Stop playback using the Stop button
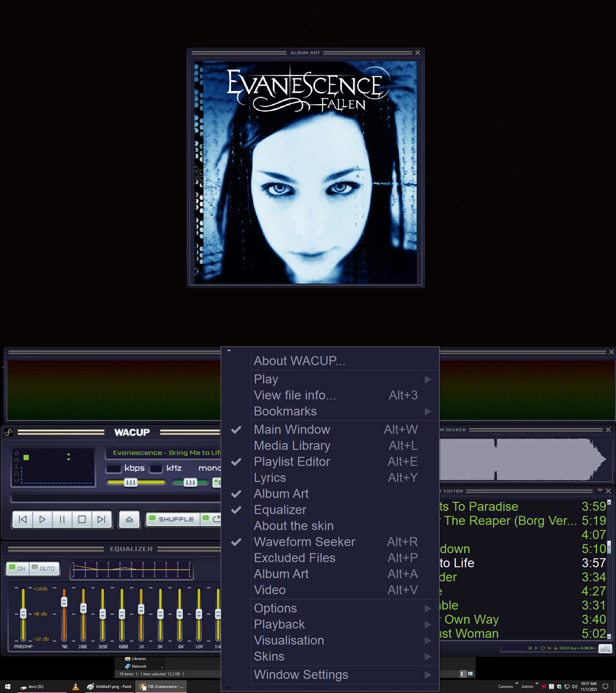This screenshot has height=693, width=616. coord(82,519)
